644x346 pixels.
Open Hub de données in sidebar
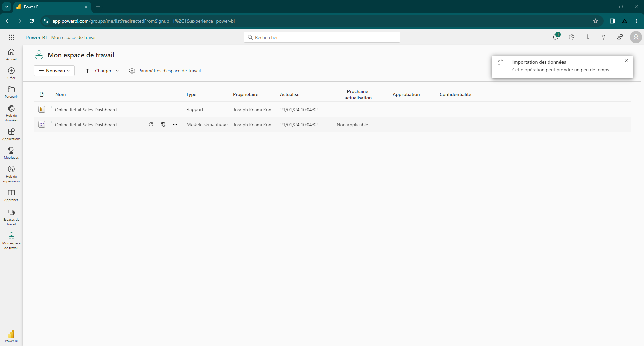coord(11,113)
